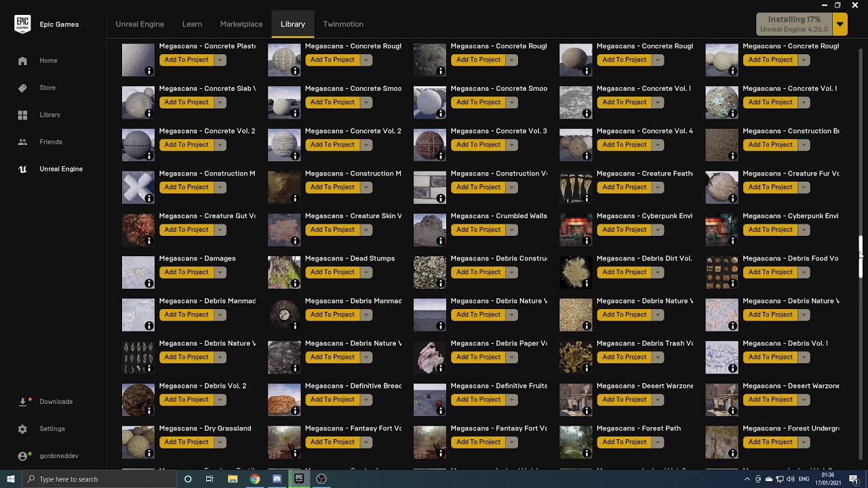Screen dimensions: 868x488
Task: Open File Explorer from the taskbar
Action: (232, 479)
